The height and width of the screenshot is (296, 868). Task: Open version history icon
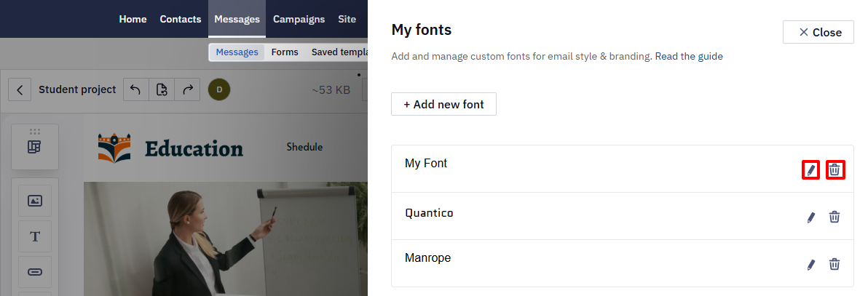coord(162,89)
